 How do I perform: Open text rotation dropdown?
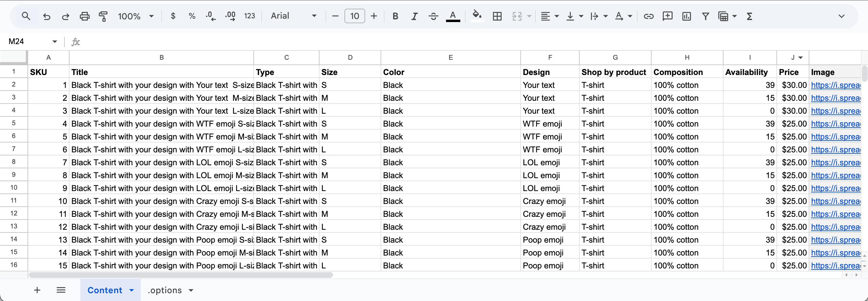pyautogui.click(x=623, y=16)
